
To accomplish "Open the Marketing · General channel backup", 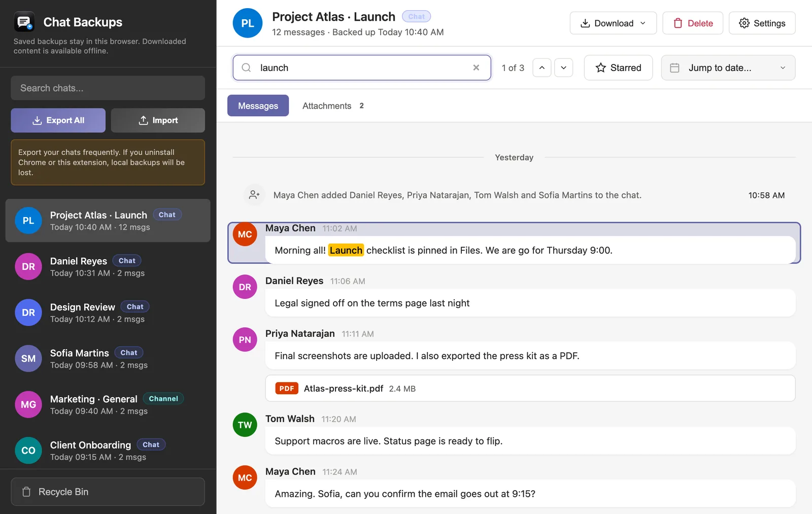I will [x=108, y=404].
